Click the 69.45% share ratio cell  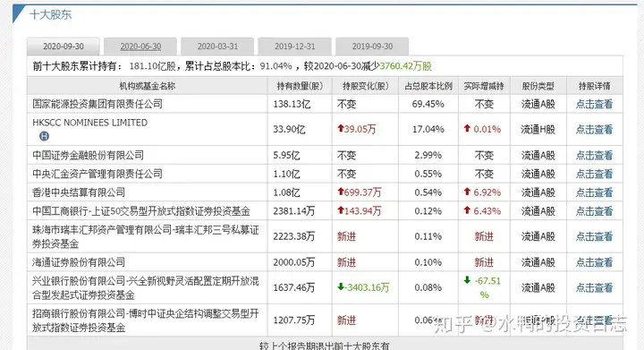click(x=428, y=104)
